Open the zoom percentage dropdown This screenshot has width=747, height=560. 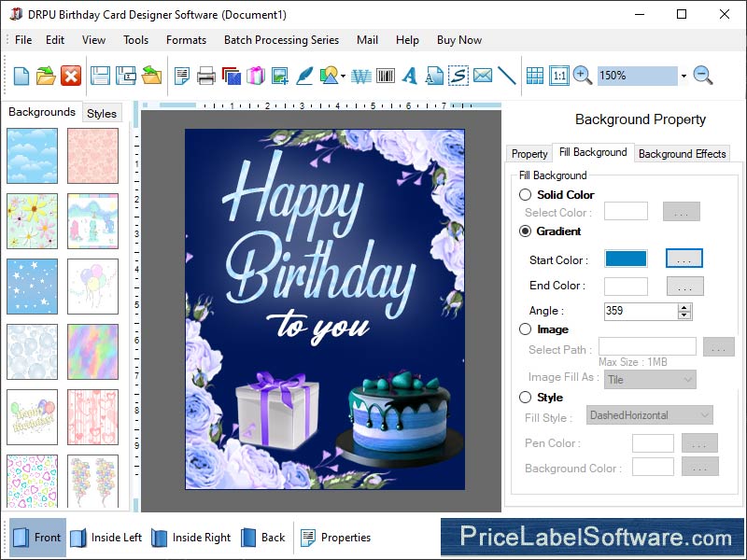coord(684,76)
